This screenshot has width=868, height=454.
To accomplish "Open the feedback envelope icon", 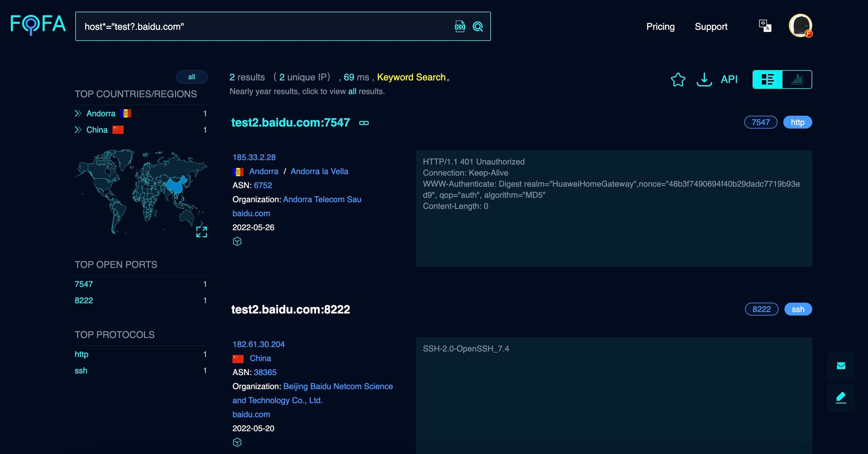I will tap(841, 365).
